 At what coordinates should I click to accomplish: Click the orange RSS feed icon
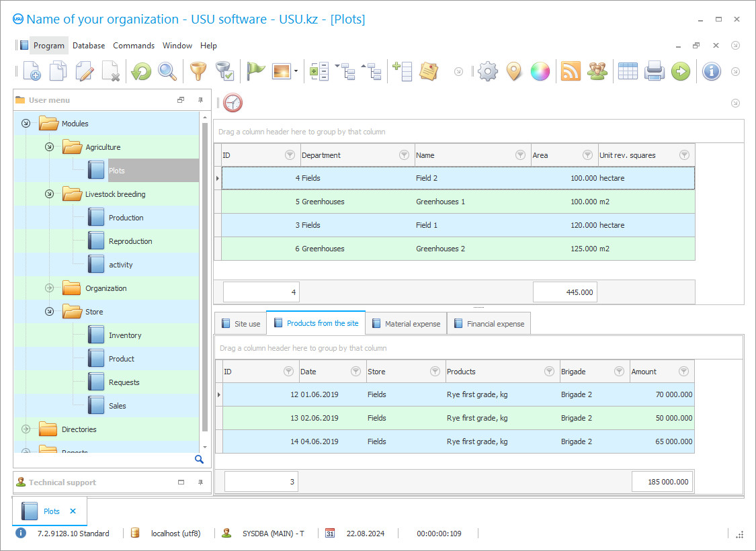coord(571,71)
